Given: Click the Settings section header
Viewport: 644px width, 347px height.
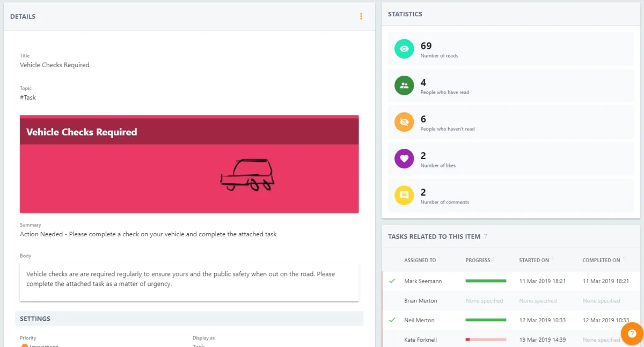Looking at the screenshot, I should pos(189,319).
